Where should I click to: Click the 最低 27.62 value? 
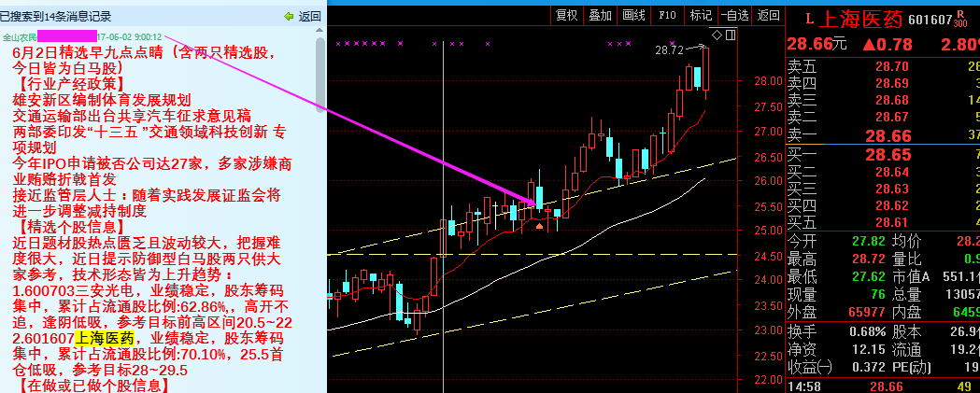point(867,276)
